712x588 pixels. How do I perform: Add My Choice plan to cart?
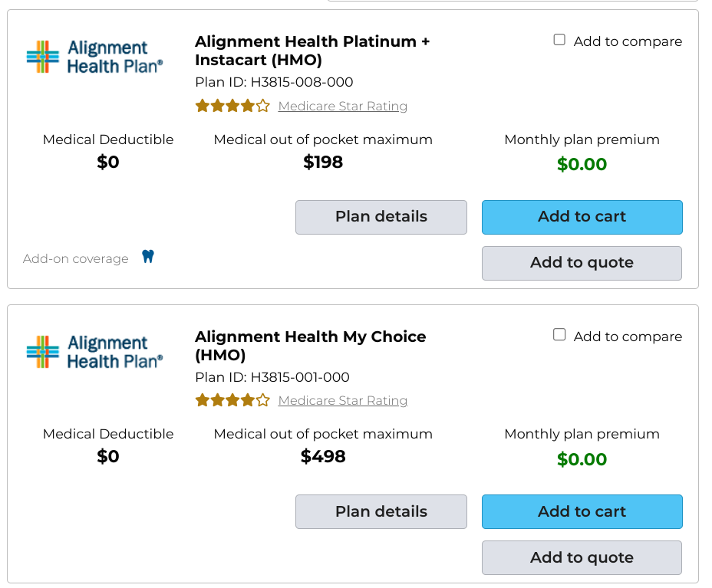582,512
